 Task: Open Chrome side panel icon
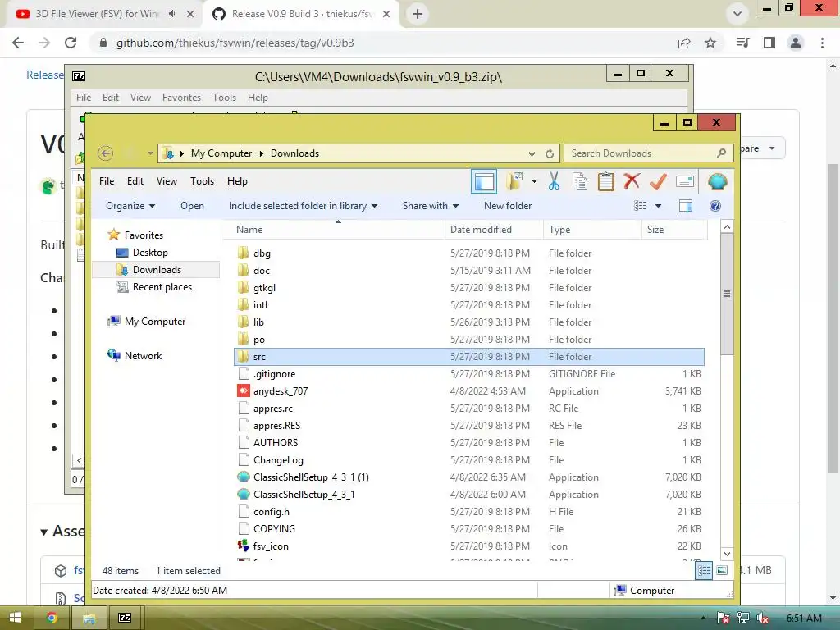tap(769, 43)
